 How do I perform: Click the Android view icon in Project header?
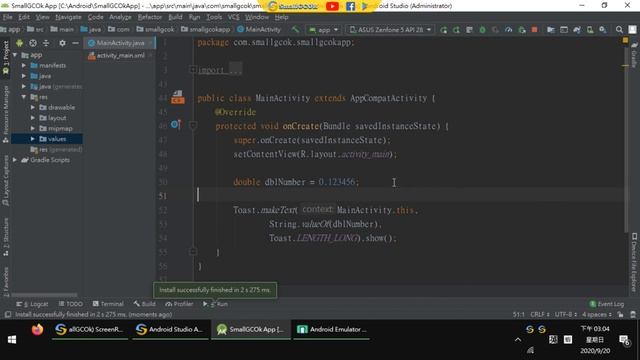(x=19, y=43)
